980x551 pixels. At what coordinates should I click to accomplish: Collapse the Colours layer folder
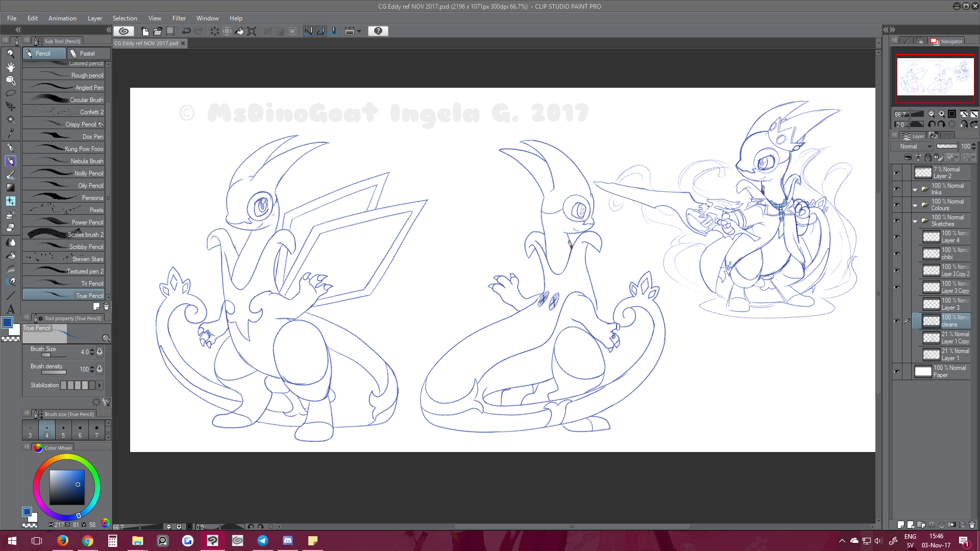click(915, 205)
